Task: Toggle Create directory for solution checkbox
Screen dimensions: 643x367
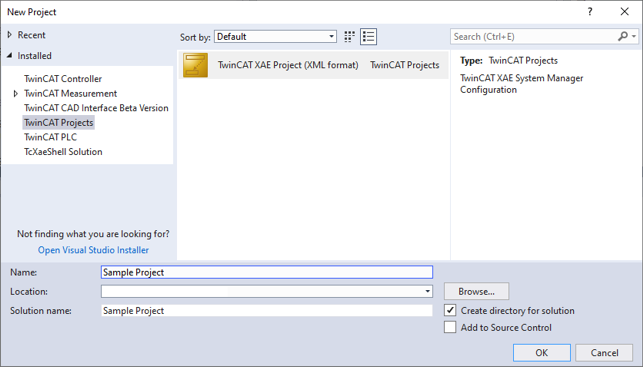Action: [450, 310]
